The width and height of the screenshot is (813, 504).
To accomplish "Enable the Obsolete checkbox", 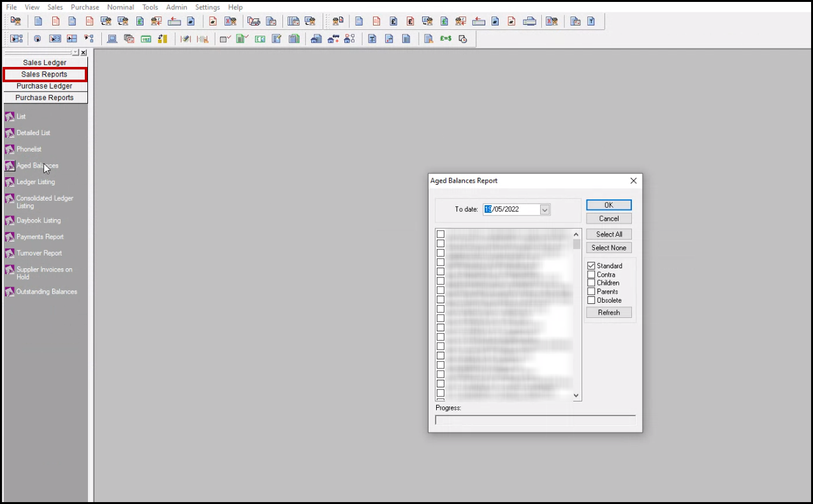I will pyautogui.click(x=591, y=300).
